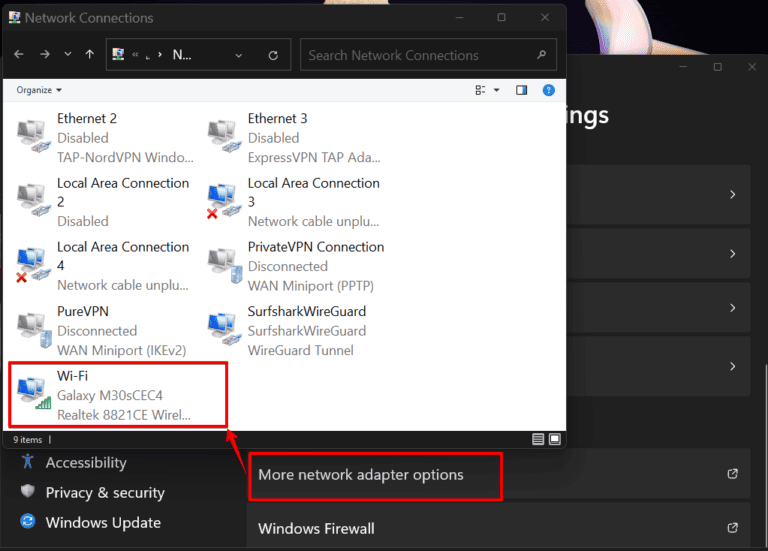Switch to details view in status bar
The height and width of the screenshot is (551, 768).
(x=539, y=439)
